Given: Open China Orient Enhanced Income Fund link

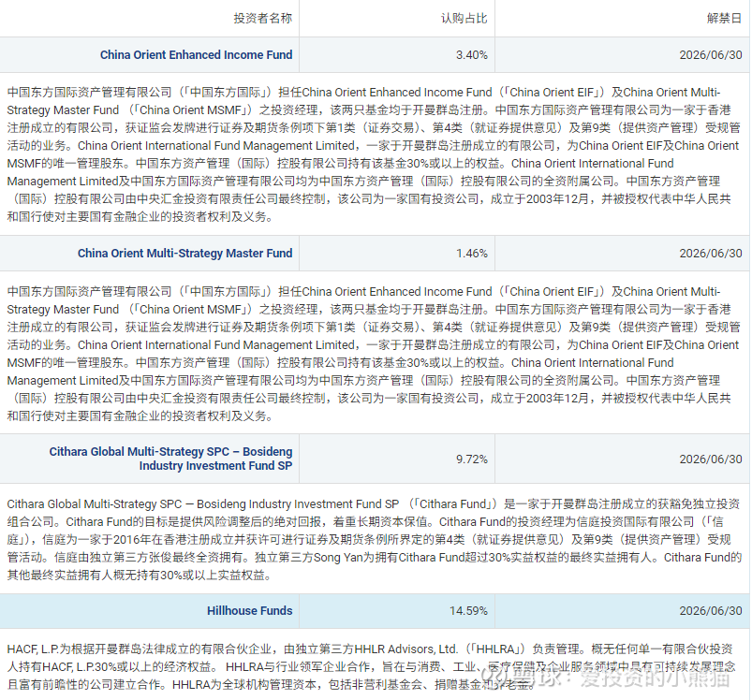Looking at the screenshot, I should click(x=196, y=55).
